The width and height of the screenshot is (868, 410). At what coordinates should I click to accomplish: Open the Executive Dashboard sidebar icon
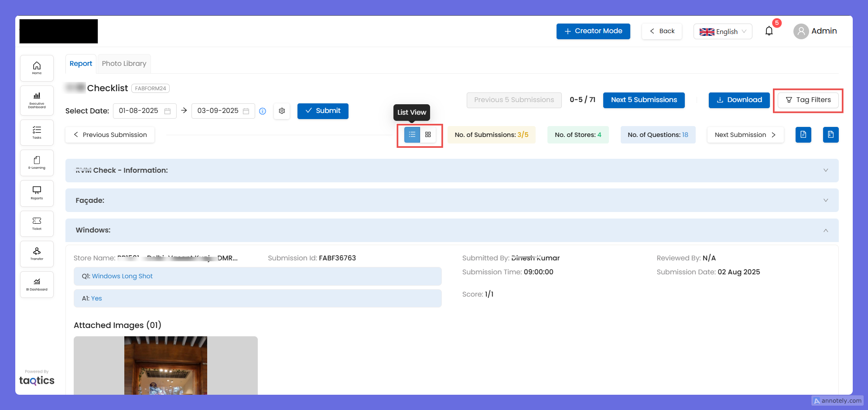tap(37, 100)
